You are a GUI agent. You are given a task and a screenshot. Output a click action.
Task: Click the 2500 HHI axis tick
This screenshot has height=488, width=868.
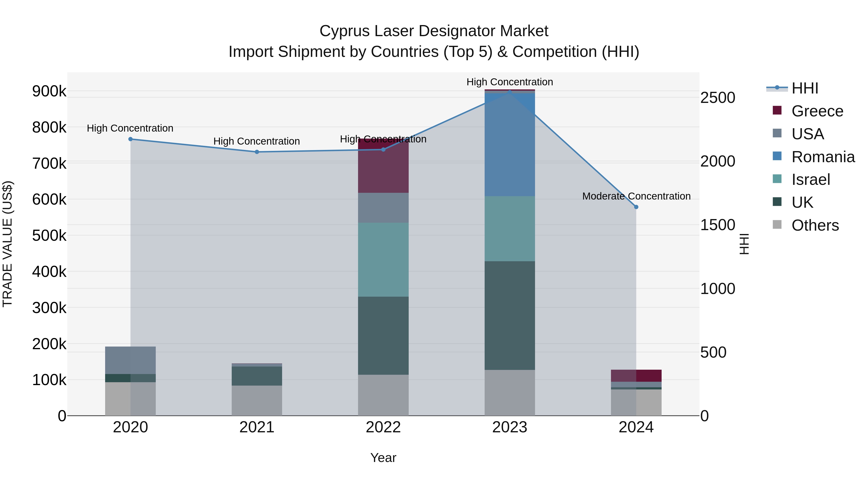(x=718, y=98)
